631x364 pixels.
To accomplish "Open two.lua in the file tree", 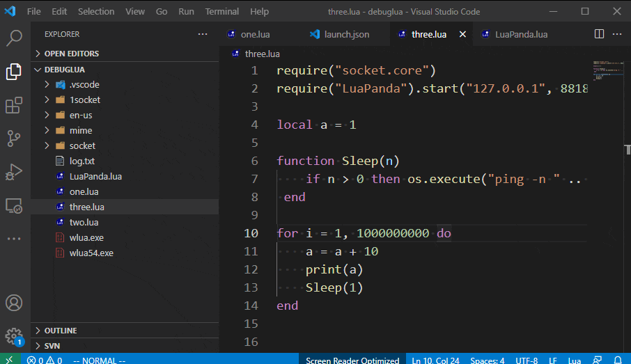I will click(x=125, y=222).
